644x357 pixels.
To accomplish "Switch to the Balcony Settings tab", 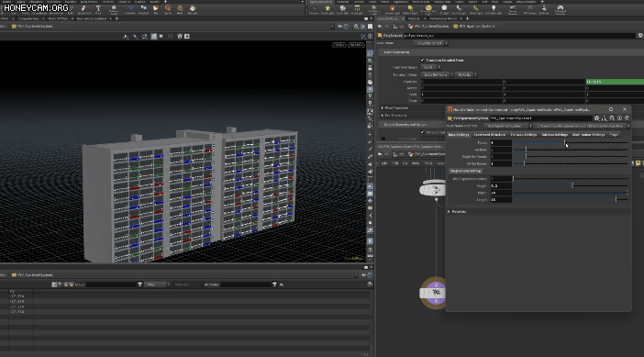I will (524, 135).
